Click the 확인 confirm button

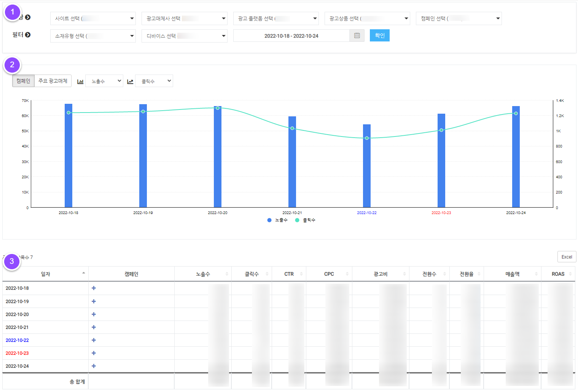379,36
